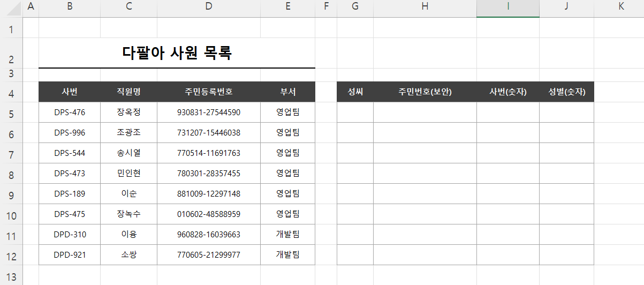
Task: Select cell containing DPS-475
Action: (70, 214)
